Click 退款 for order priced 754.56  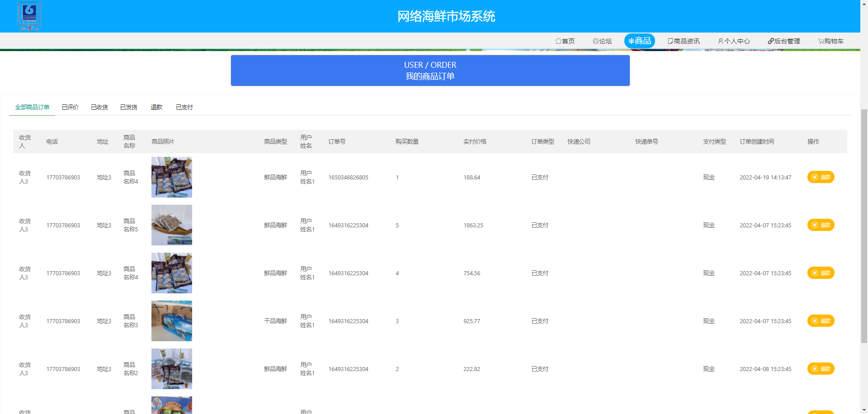tap(821, 273)
